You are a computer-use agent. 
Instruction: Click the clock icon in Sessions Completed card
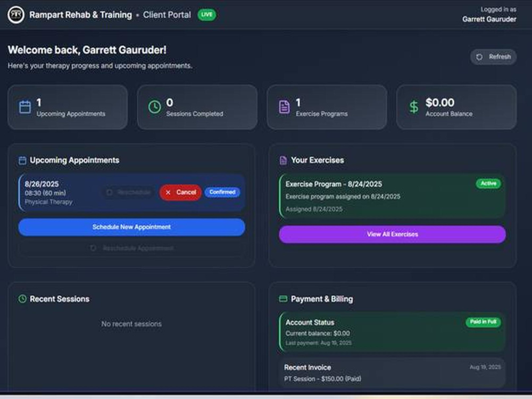pos(154,107)
